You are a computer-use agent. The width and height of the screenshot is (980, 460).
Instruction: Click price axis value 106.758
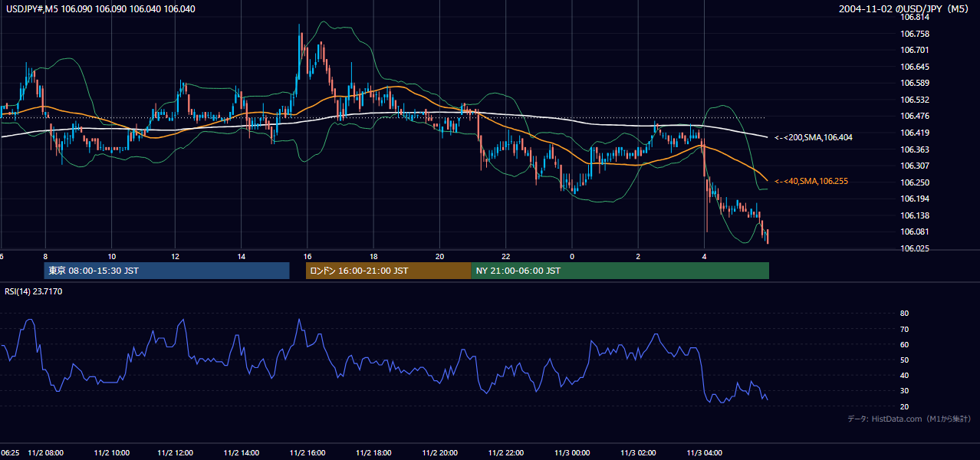click(915, 34)
